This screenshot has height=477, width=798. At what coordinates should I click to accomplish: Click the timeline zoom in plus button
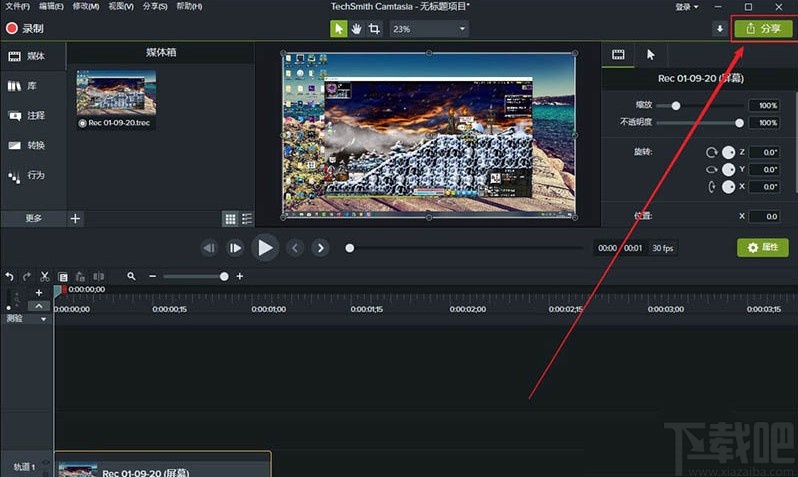(x=240, y=276)
